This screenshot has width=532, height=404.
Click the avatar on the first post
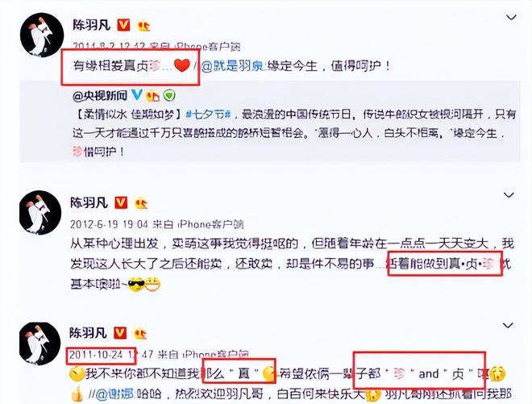pos(42,35)
